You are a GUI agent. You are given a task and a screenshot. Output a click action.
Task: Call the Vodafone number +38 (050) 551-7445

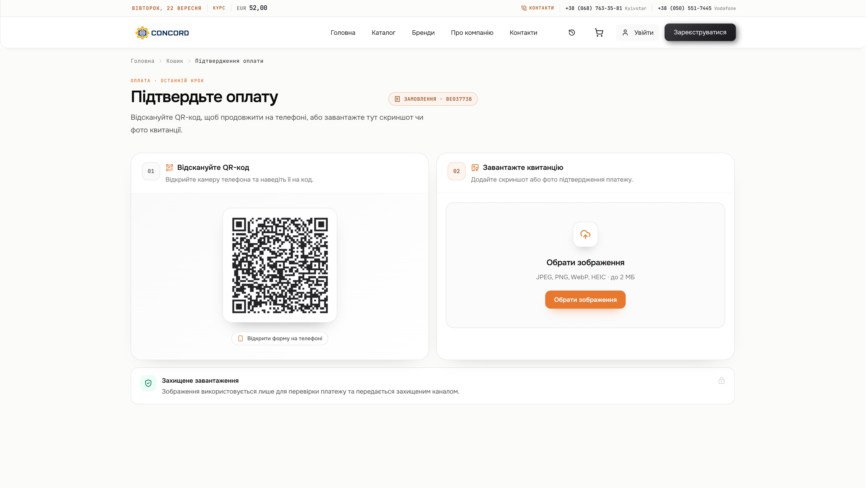(x=684, y=8)
